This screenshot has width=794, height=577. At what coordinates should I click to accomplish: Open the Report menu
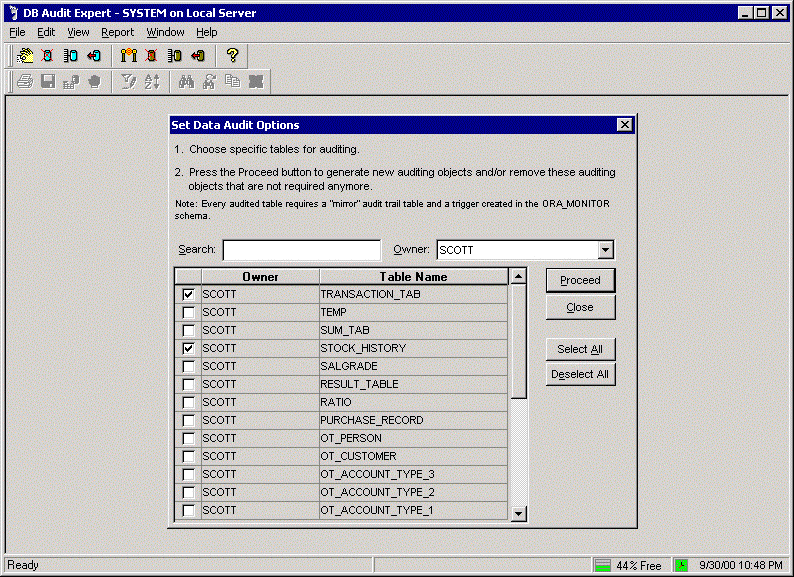click(x=117, y=32)
